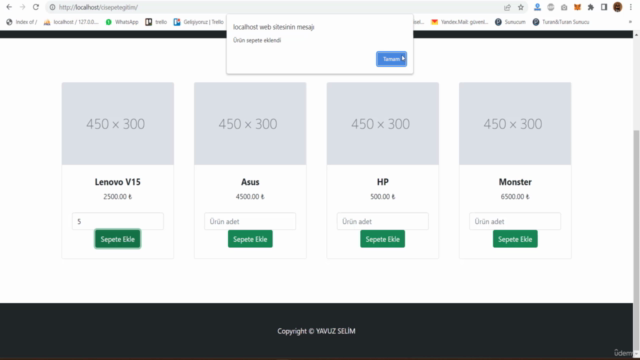Screen dimensions: 640x360
Task: Click the Lenovo V15 product image
Action: [118, 124]
